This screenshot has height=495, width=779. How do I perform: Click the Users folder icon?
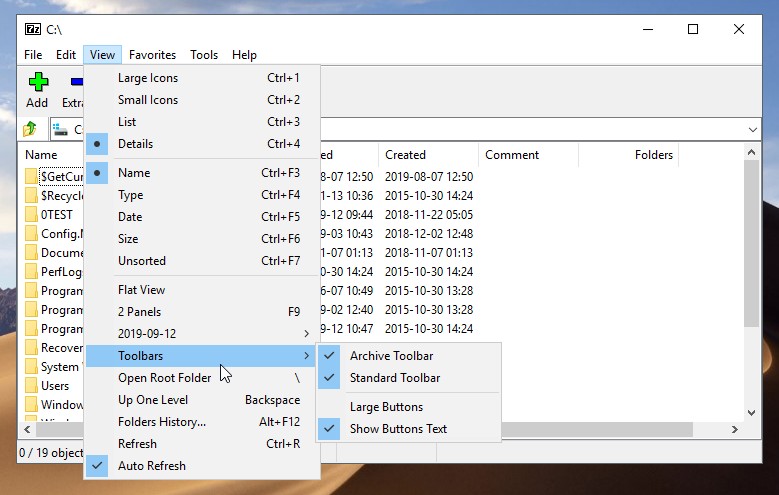[31, 385]
